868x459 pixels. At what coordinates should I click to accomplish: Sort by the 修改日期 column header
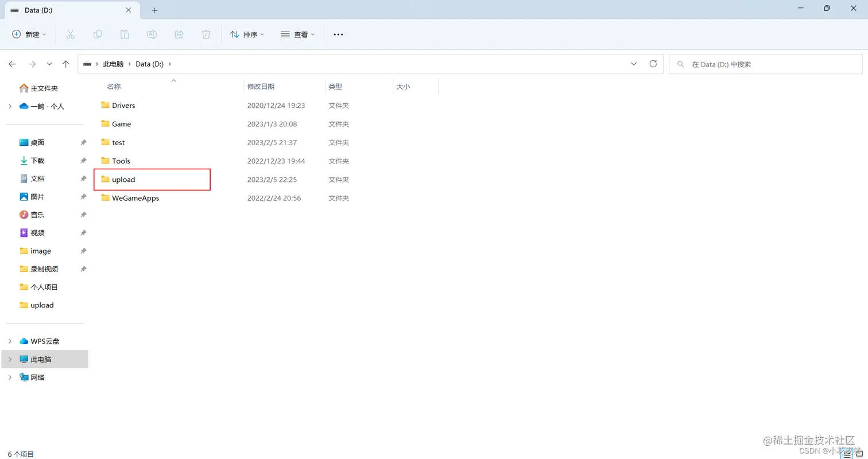(261, 87)
